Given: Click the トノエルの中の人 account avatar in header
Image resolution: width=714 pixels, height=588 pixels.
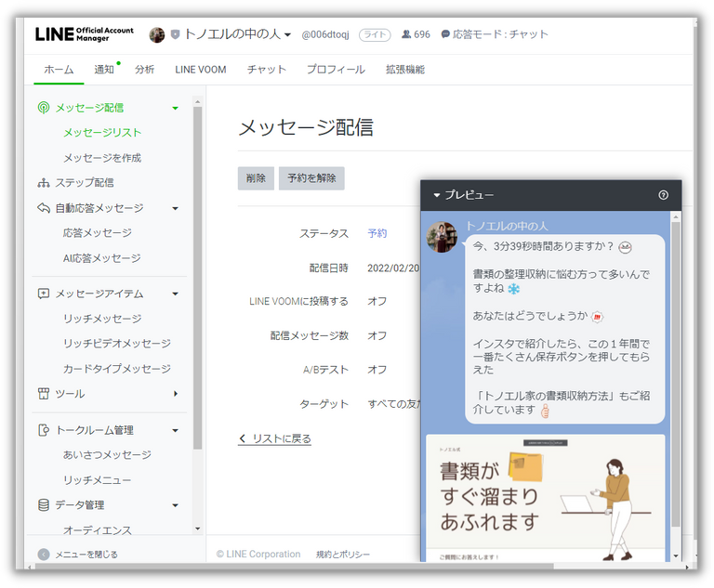Looking at the screenshot, I should (157, 34).
